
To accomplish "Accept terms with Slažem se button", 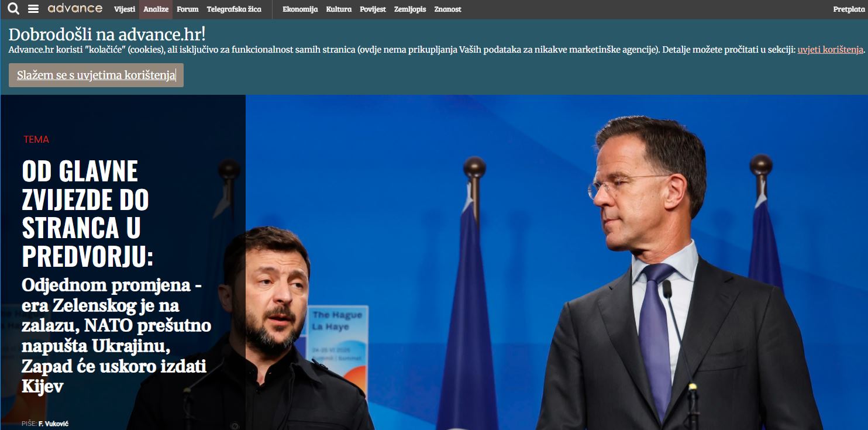I will tap(96, 75).
